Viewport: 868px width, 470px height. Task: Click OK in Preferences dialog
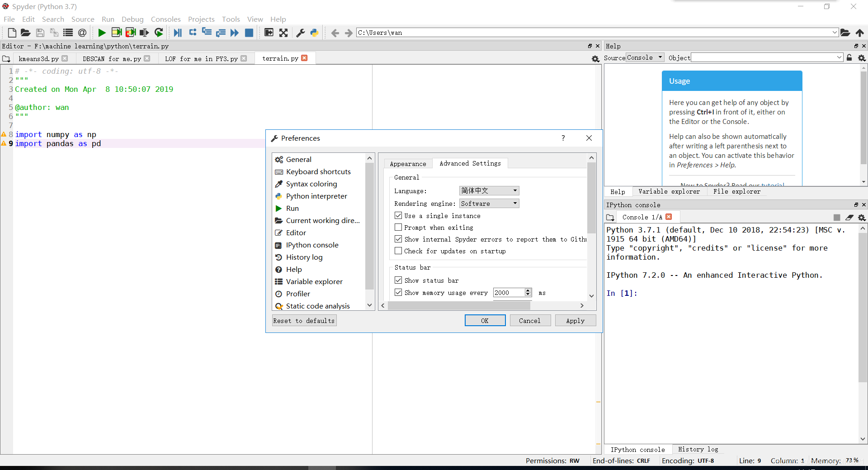(x=485, y=320)
